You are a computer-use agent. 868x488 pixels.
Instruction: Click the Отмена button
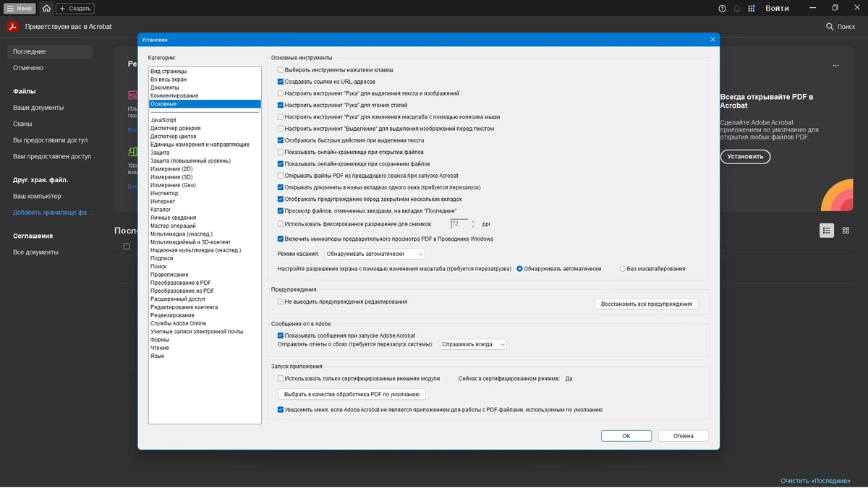pos(684,436)
